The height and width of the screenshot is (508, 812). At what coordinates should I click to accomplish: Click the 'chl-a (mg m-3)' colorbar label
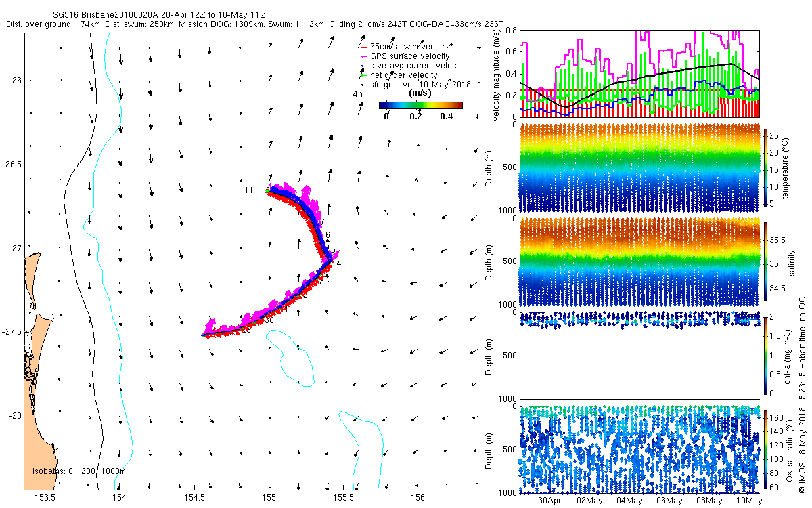[x=788, y=355]
